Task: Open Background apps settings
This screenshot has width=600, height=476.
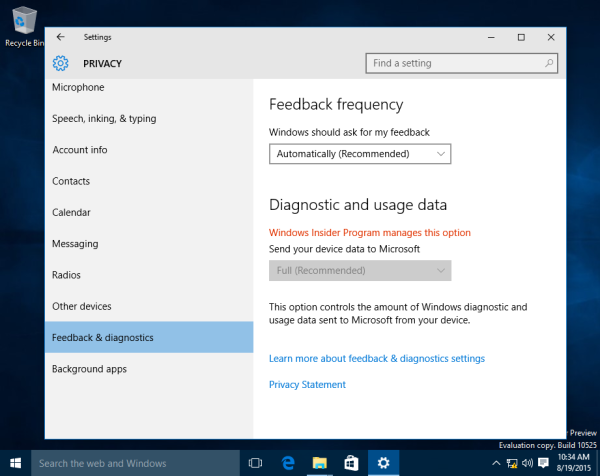Action: tap(149, 369)
